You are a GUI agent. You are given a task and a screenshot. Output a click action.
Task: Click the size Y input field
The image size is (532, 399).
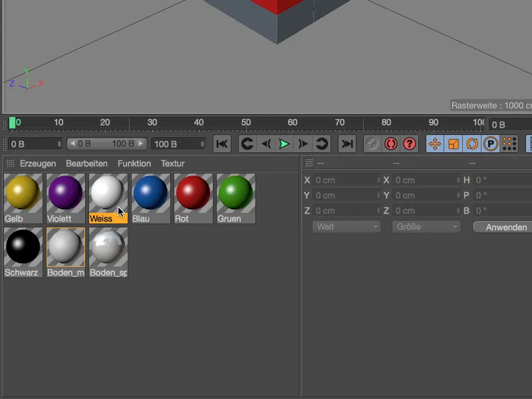[426, 196]
